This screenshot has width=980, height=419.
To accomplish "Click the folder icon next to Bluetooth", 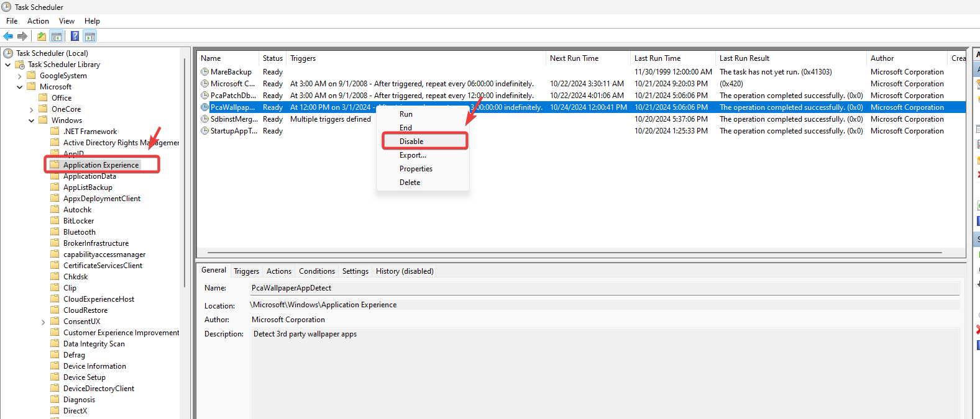I will pos(55,232).
